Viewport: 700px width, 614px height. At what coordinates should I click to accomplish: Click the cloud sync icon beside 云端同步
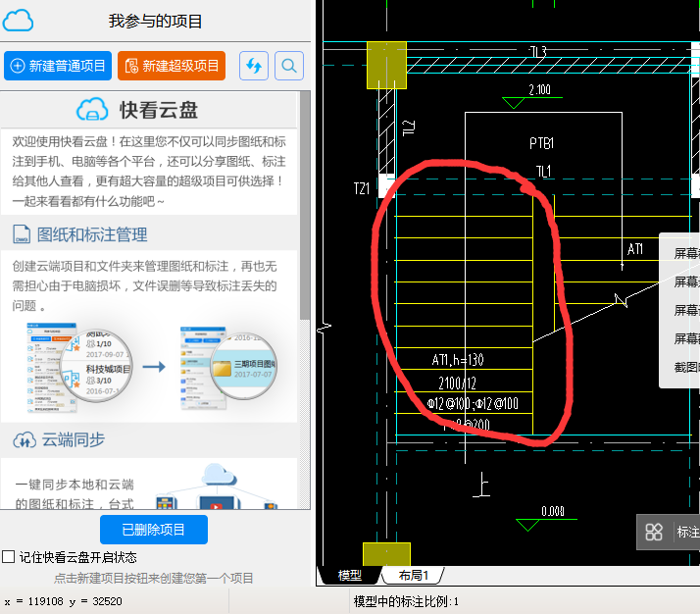(25, 439)
